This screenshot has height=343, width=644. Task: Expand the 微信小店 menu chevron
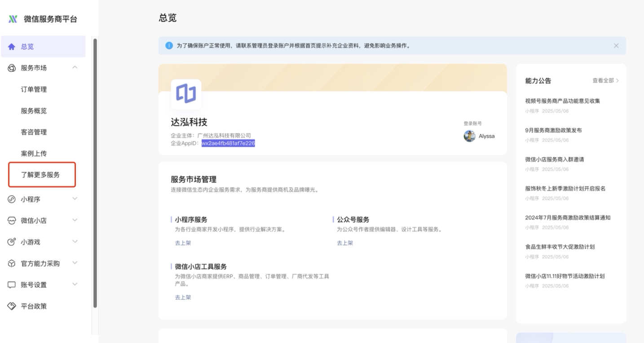tap(75, 220)
